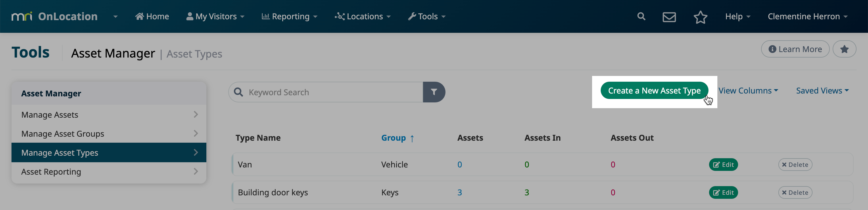Open the Locations menu

(362, 16)
